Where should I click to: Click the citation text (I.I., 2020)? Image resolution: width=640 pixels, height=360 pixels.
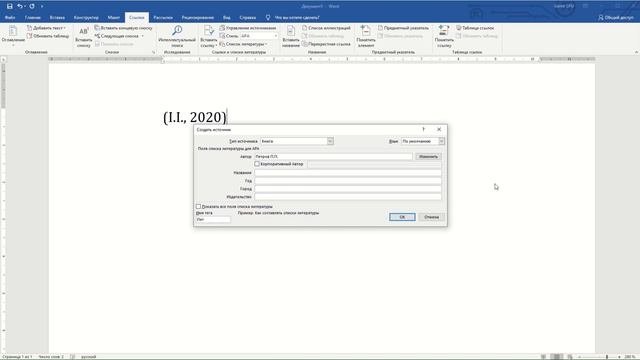point(195,117)
